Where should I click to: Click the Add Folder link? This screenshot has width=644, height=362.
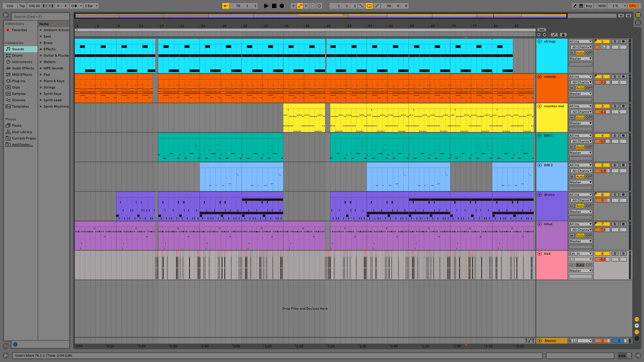click(22, 145)
